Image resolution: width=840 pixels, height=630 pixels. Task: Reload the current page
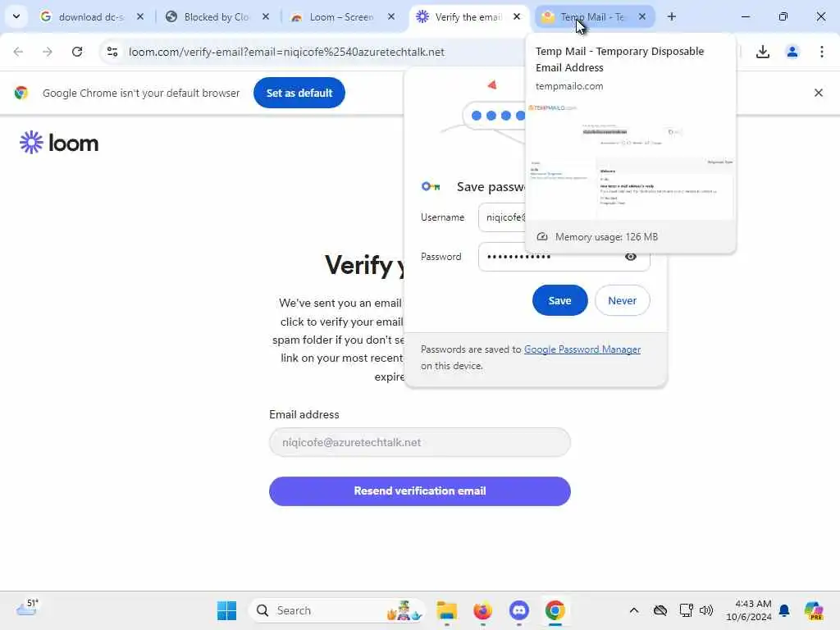coord(77,52)
